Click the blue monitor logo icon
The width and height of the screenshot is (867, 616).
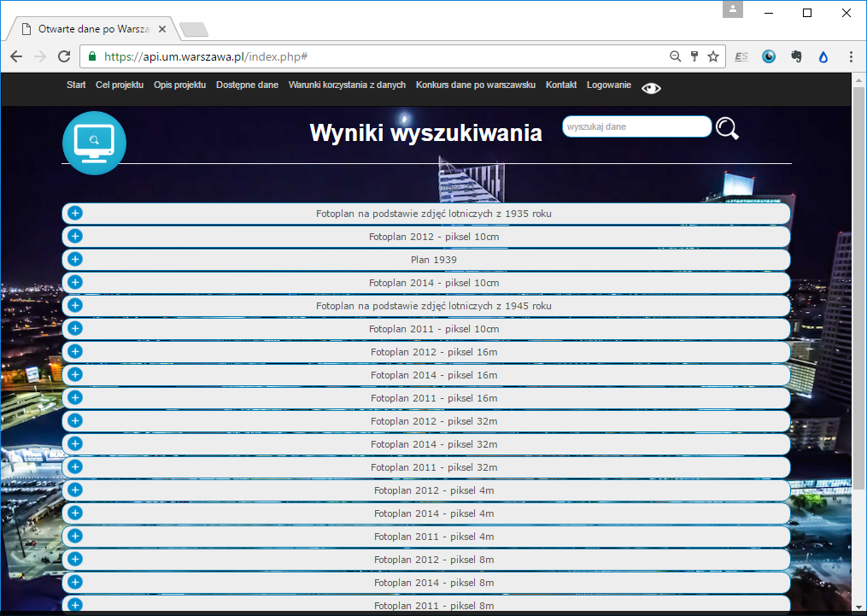[x=94, y=143]
